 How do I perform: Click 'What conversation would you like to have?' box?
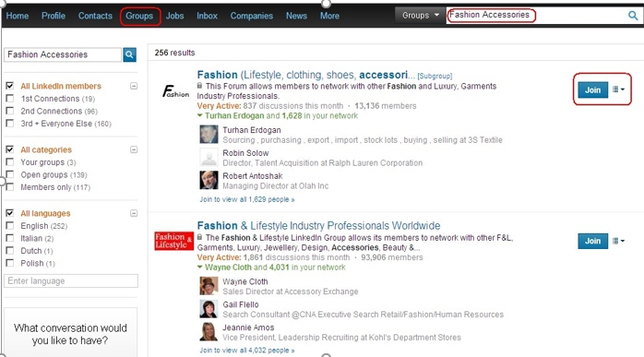[x=70, y=332]
